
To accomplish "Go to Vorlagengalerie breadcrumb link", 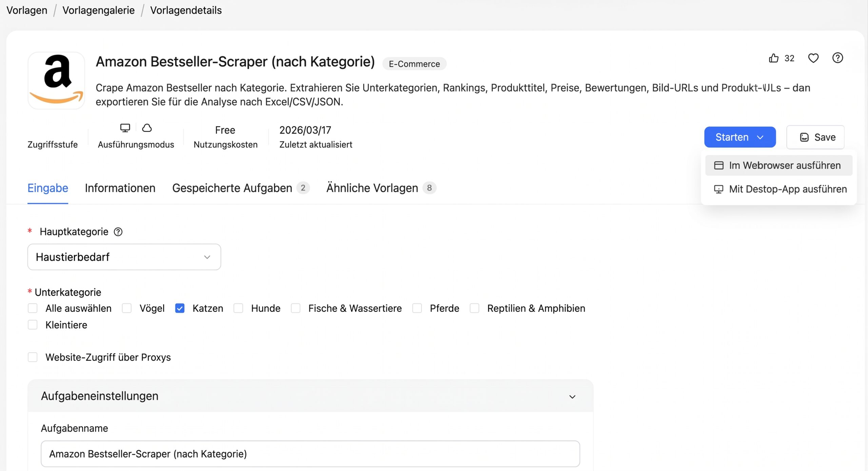I will 98,10.
